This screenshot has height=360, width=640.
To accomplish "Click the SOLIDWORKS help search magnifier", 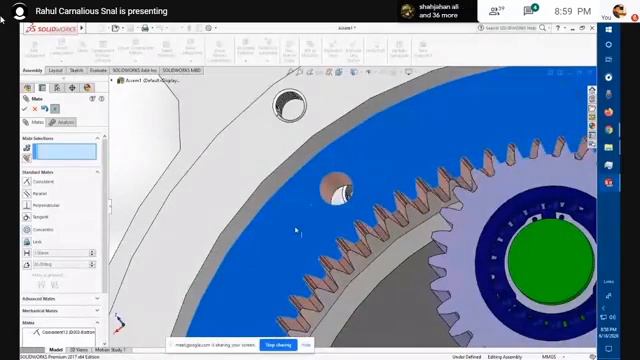I will [x=542, y=28].
